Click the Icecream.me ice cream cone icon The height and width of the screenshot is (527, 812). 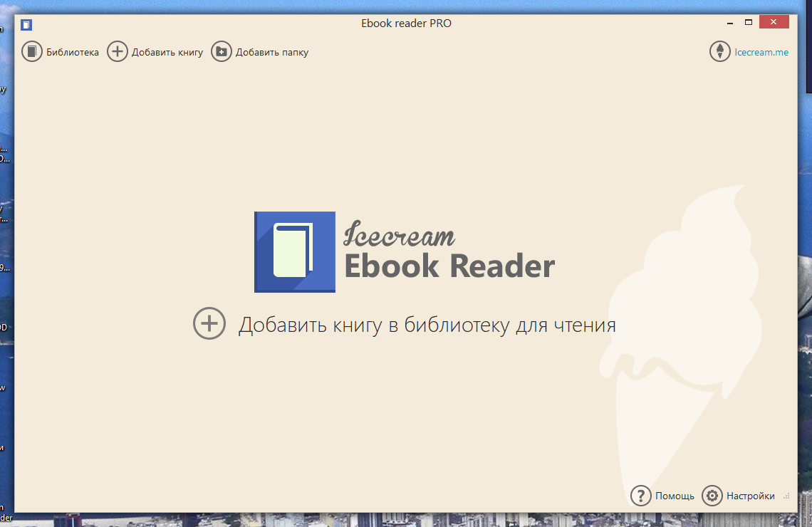(720, 51)
